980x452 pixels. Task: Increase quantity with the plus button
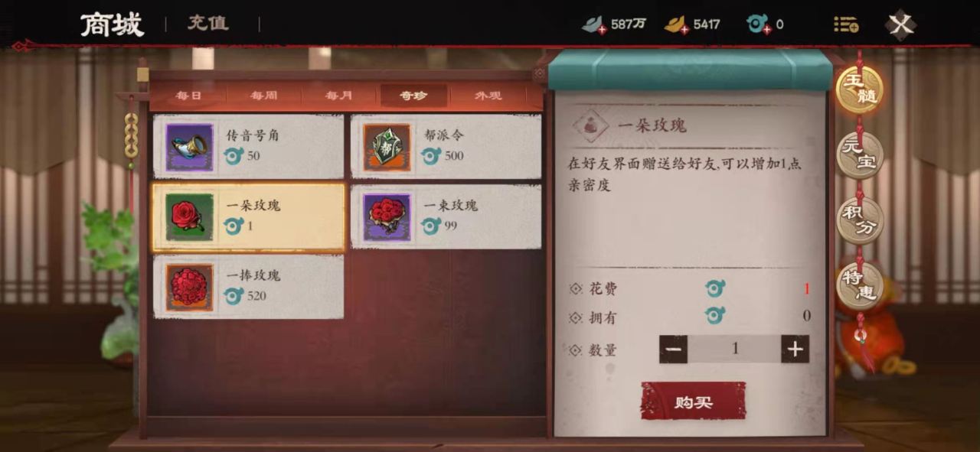pyautogui.click(x=795, y=350)
